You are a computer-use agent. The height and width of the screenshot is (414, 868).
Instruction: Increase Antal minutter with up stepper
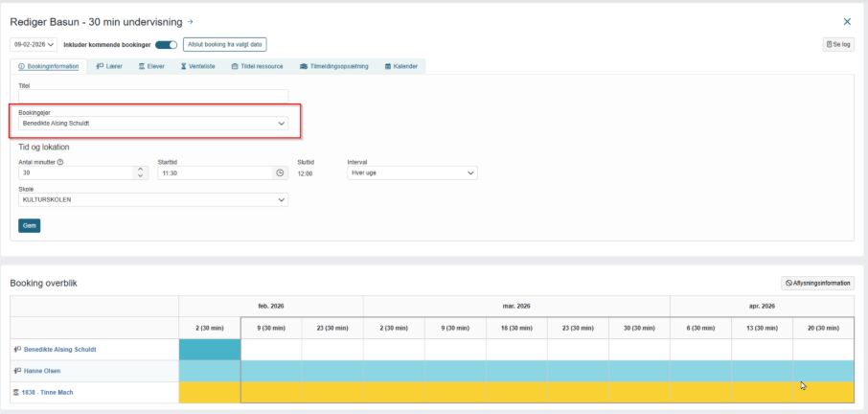(141, 170)
